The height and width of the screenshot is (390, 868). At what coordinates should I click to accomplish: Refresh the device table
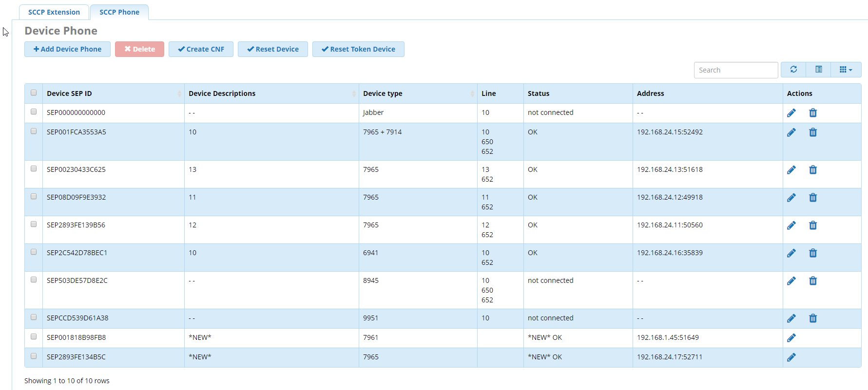(x=793, y=70)
